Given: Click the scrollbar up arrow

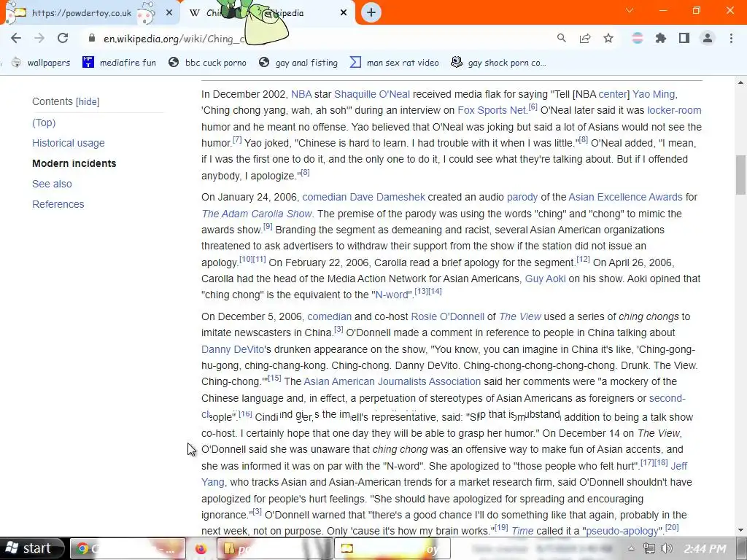Looking at the screenshot, I should coord(740,82).
